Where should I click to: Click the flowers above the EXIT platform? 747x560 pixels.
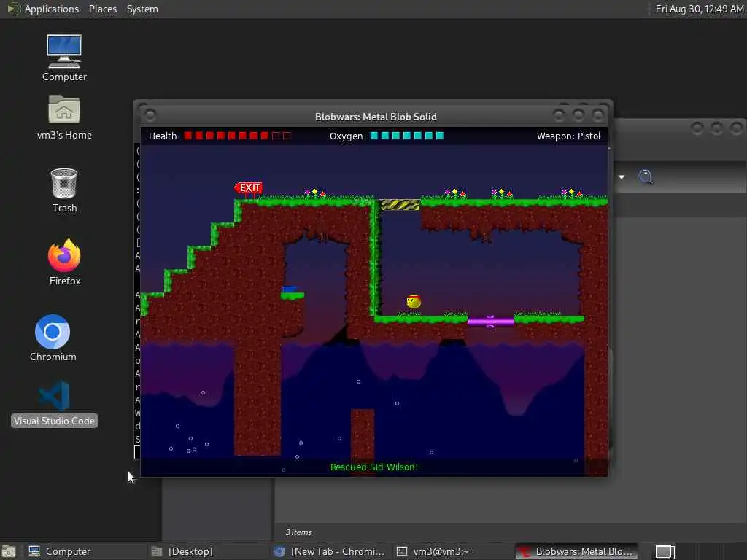(x=315, y=193)
